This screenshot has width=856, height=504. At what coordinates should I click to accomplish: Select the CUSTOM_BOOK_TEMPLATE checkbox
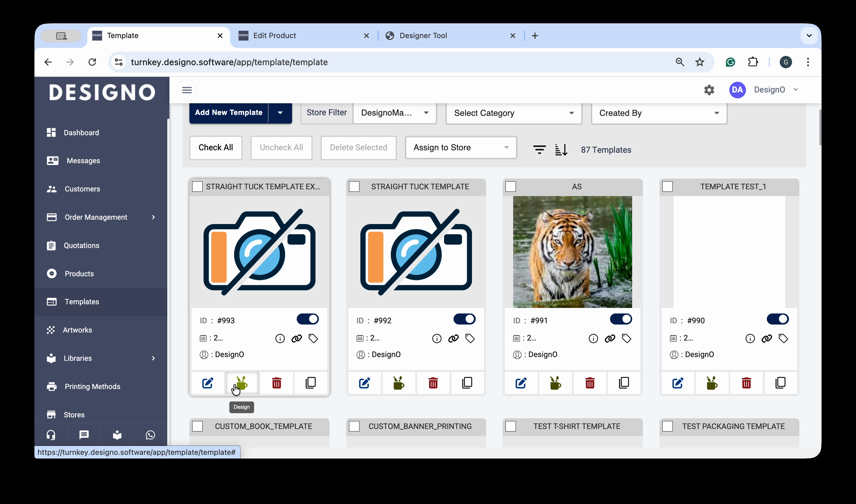pos(197,426)
